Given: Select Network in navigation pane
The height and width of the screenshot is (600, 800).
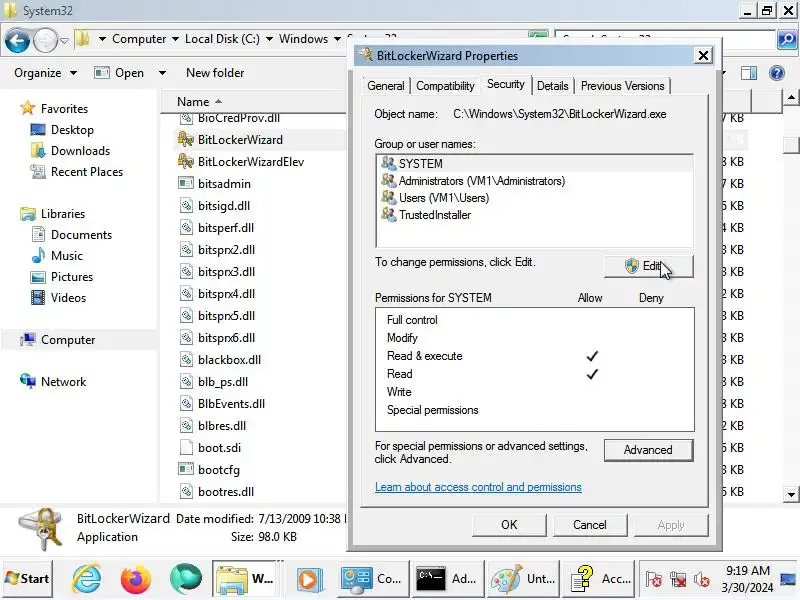Looking at the screenshot, I should click(x=63, y=382).
